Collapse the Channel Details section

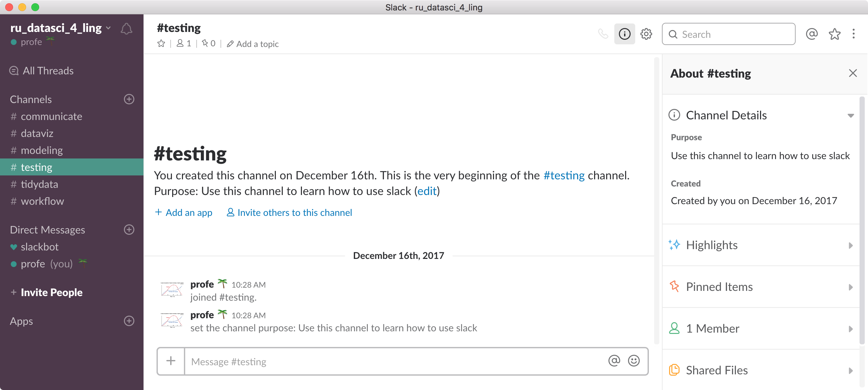pyautogui.click(x=850, y=116)
